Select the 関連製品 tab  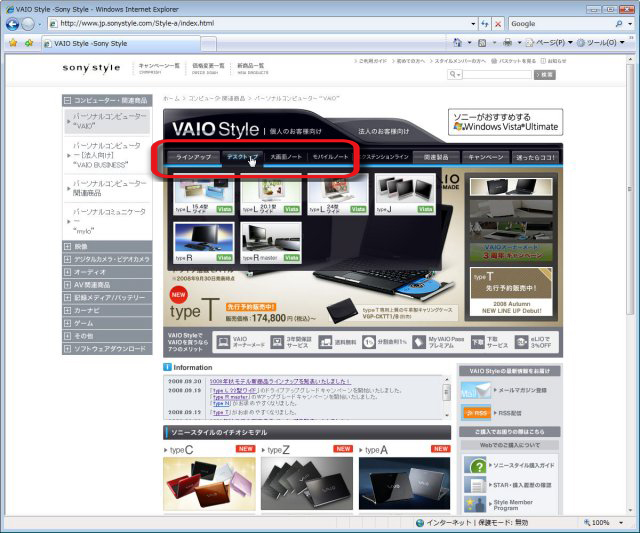pyautogui.click(x=436, y=157)
